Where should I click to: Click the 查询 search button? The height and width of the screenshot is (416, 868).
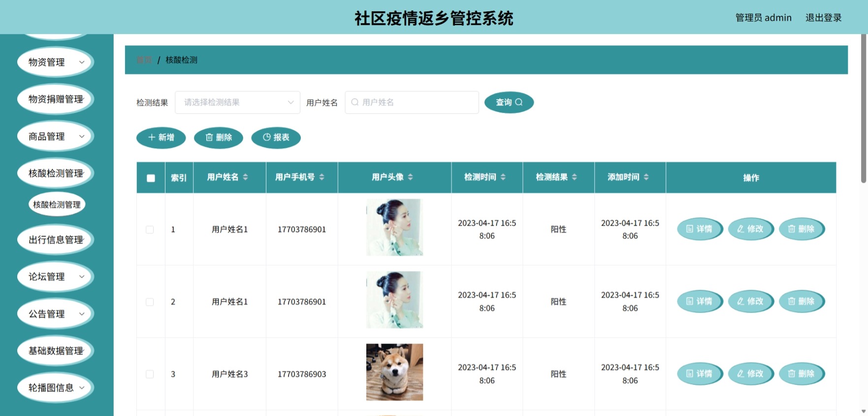509,103
